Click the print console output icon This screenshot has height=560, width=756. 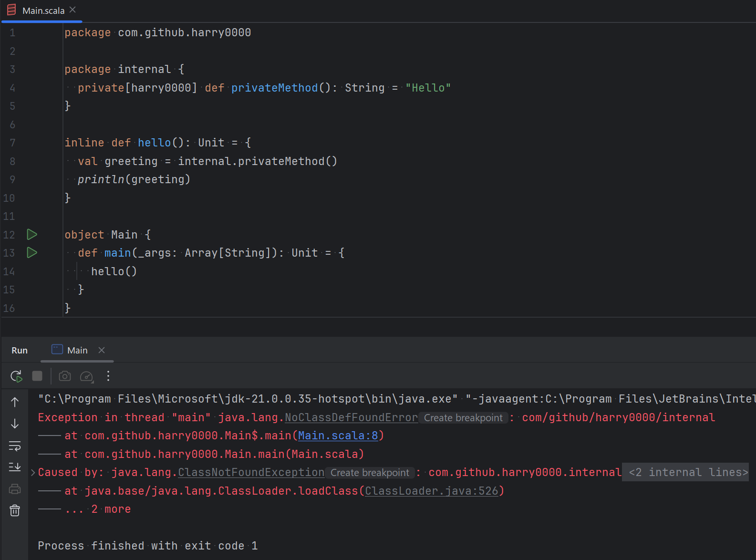coord(15,489)
